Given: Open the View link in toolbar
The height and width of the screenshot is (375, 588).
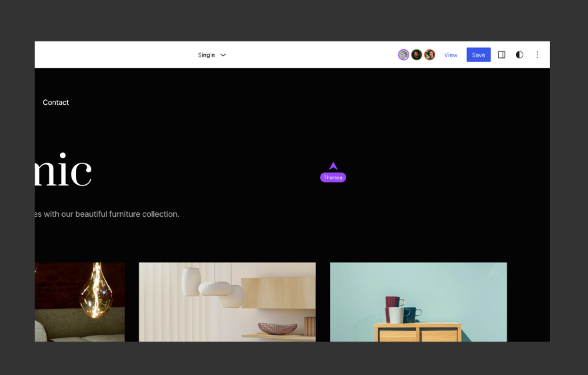Looking at the screenshot, I should (451, 55).
